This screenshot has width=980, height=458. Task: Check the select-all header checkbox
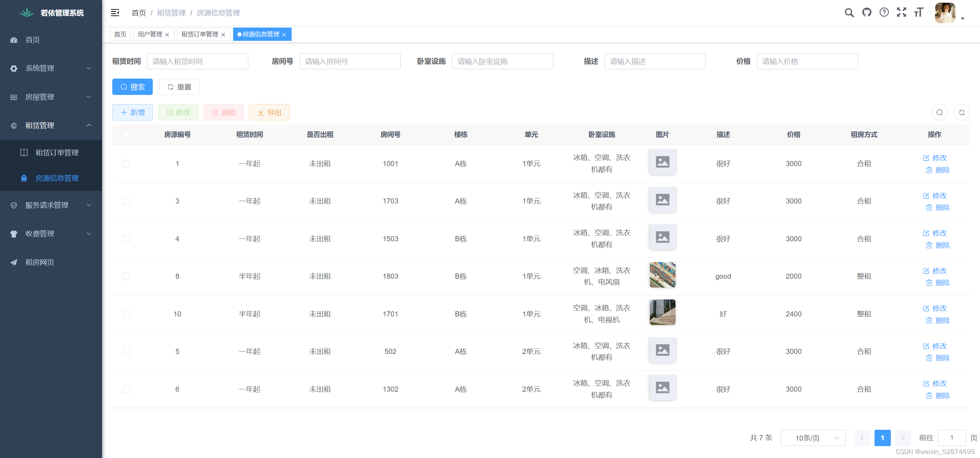point(126,135)
